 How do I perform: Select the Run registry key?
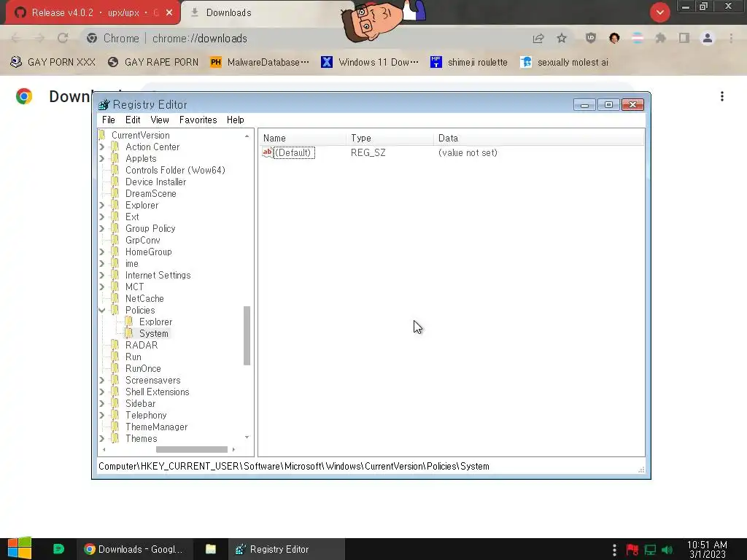point(133,357)
